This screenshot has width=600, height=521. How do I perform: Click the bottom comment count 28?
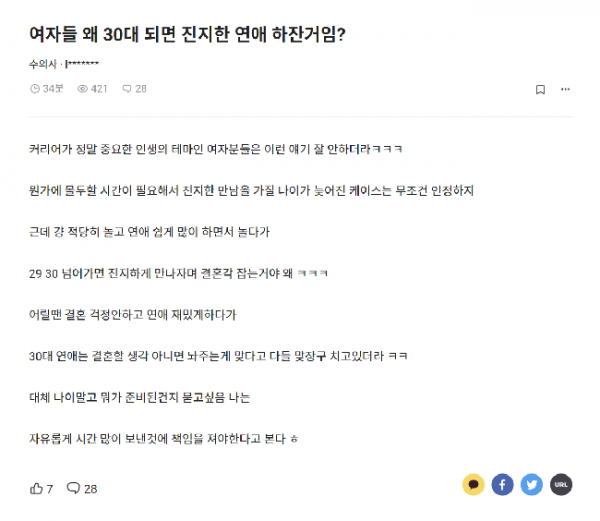91,489
